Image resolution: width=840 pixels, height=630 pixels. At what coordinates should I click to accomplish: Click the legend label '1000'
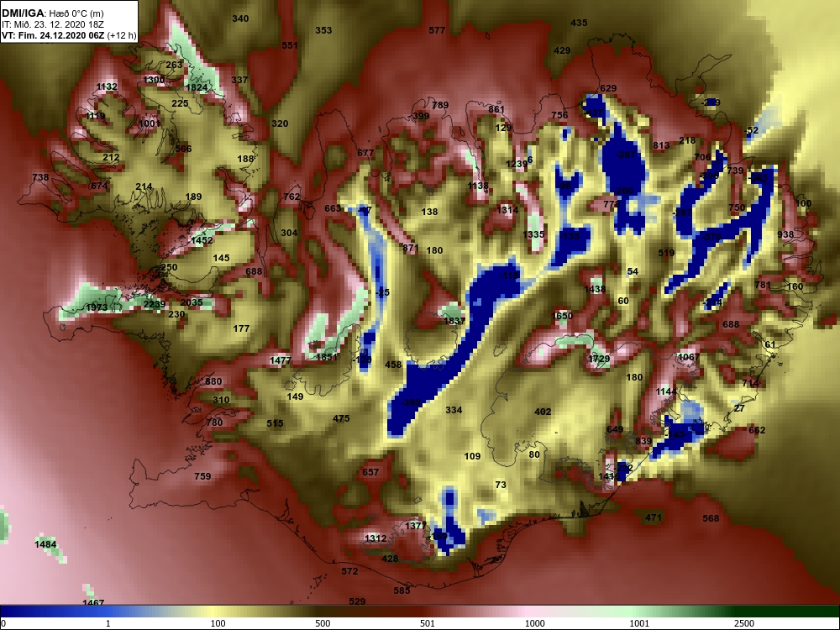click(x=534, y=623)
